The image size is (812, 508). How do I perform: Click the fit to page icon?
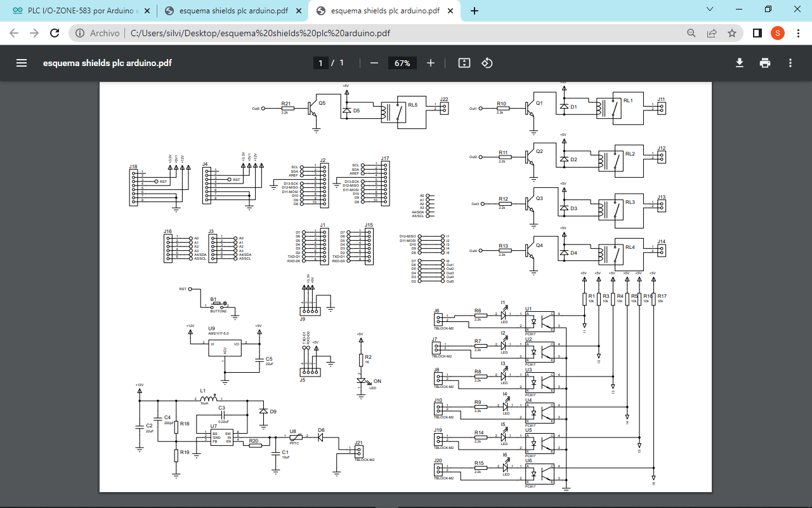(x=464, y=63)
